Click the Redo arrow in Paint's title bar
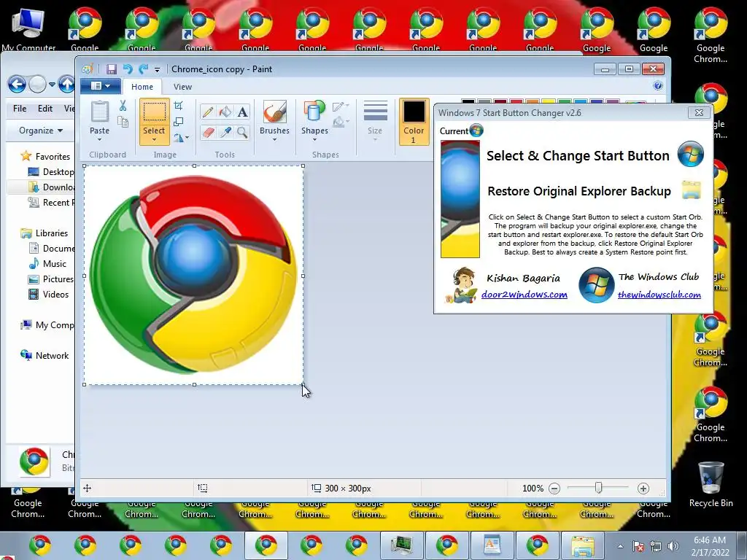The height and width of the screenshot is (560, 747). point(143,69)
